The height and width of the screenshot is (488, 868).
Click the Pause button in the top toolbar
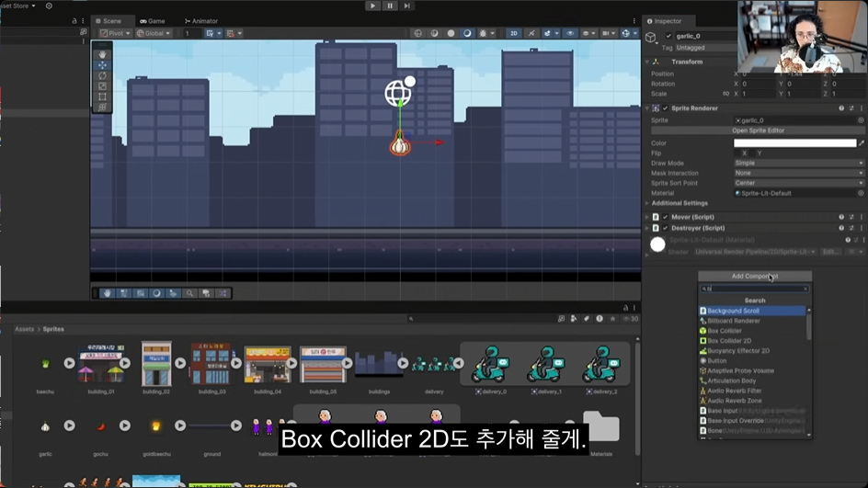tap(390, 6)
